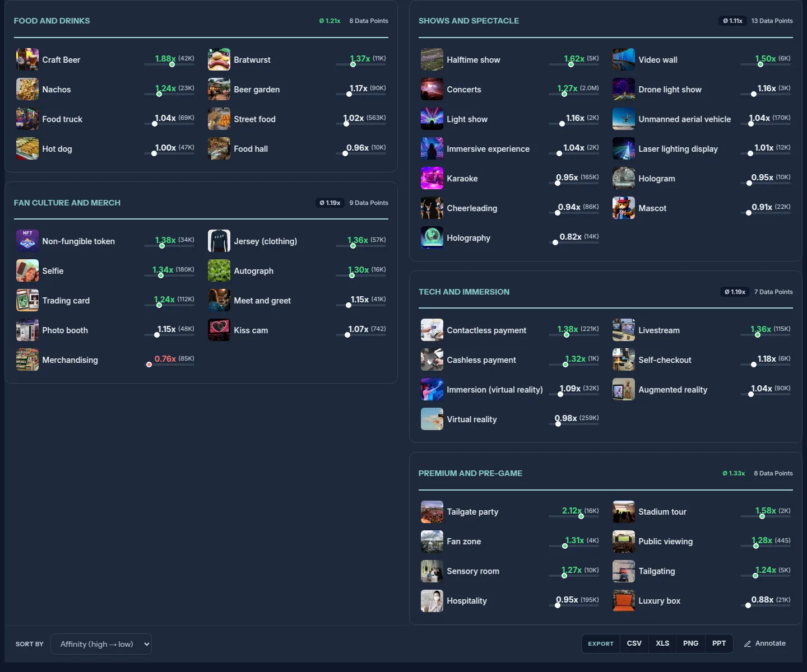Open the Holography icon
The height and width of the screenshot is (672, 807).
tap(432, 237)
